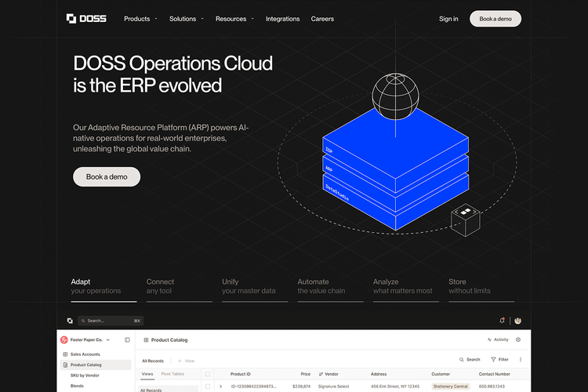Click the Activity button
The width and height of the screenshot is (588, 392).
[498, 339]
